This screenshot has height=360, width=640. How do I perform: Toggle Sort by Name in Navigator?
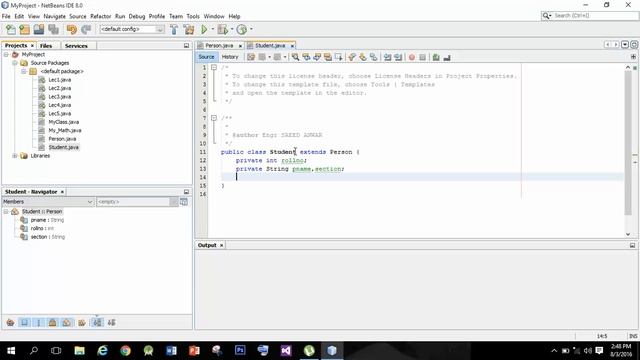(x=97, y=322)
